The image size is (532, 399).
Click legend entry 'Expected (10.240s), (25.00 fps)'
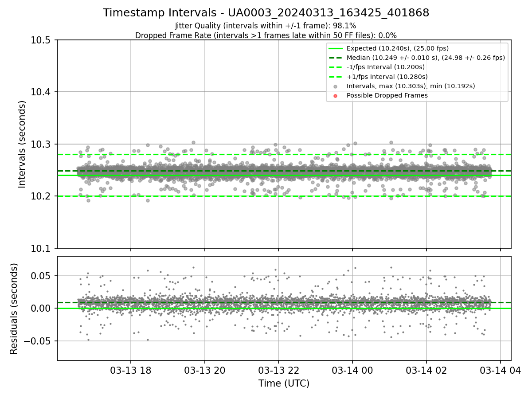coord(398,48)
